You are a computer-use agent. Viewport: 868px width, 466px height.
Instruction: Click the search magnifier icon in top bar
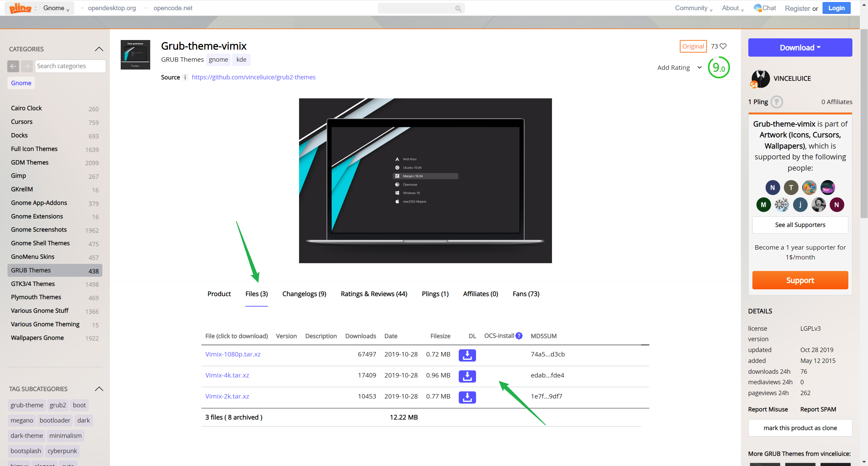458,8
